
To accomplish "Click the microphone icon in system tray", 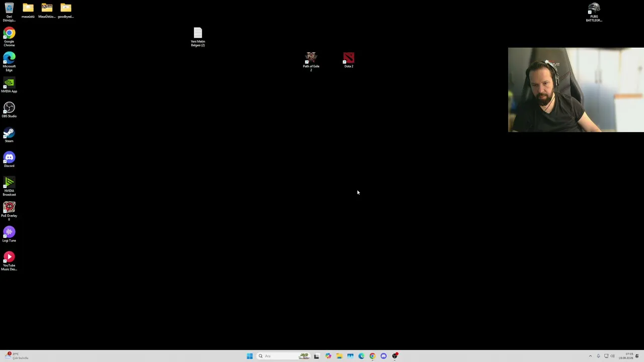I will tap(598, 356).
